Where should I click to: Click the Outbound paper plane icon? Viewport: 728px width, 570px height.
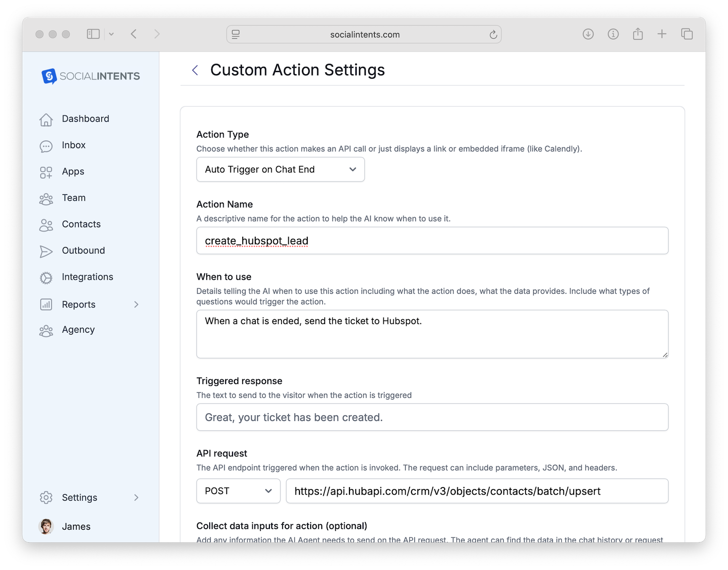click(46, 251)
